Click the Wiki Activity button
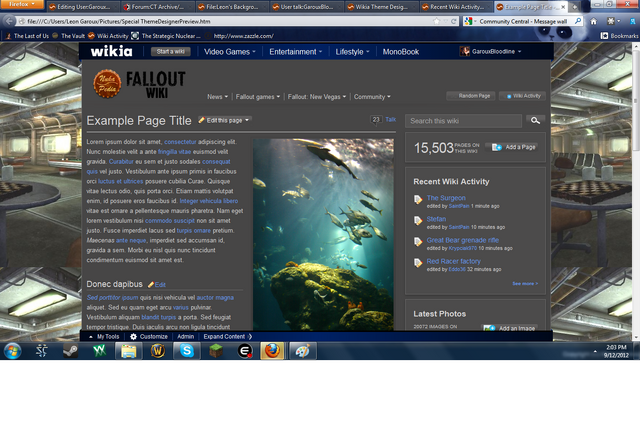The image size is (640, 422). tap(523, 96)
